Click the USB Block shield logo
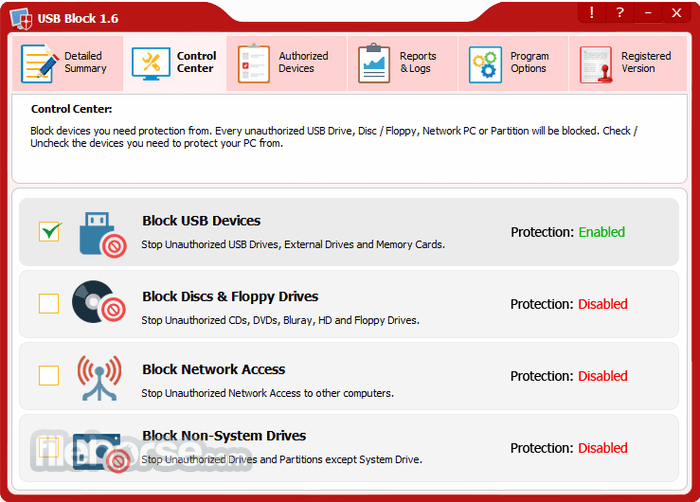This screenshot has height=502, width=700. click(x=21, y=19)
